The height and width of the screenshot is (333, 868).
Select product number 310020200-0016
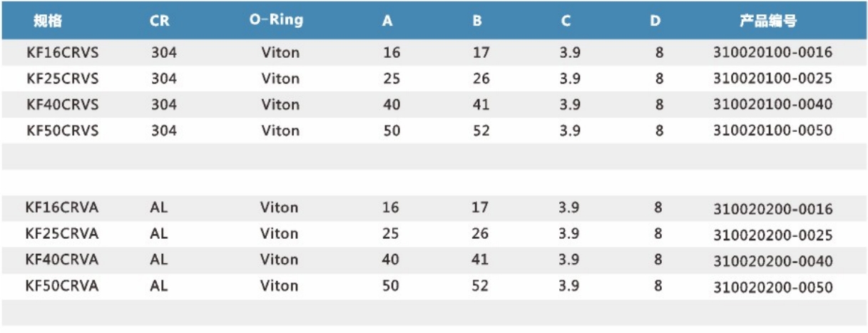tap(772, 209)
